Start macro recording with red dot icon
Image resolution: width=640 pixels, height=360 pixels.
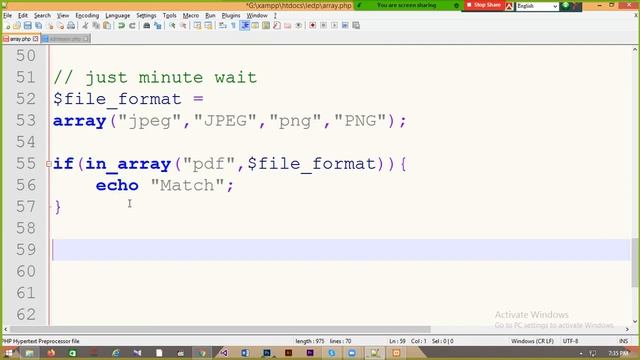point(312,26)
